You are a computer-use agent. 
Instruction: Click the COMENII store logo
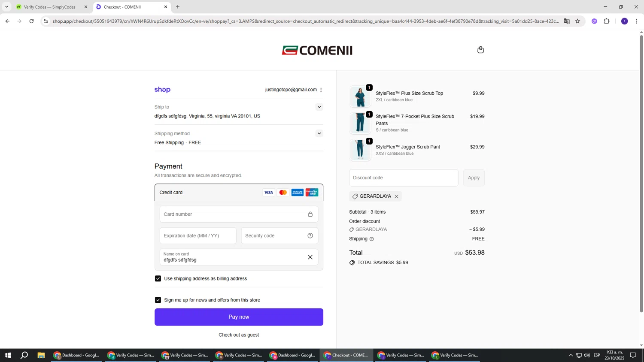pyautogui.click(x=317, y=50)
